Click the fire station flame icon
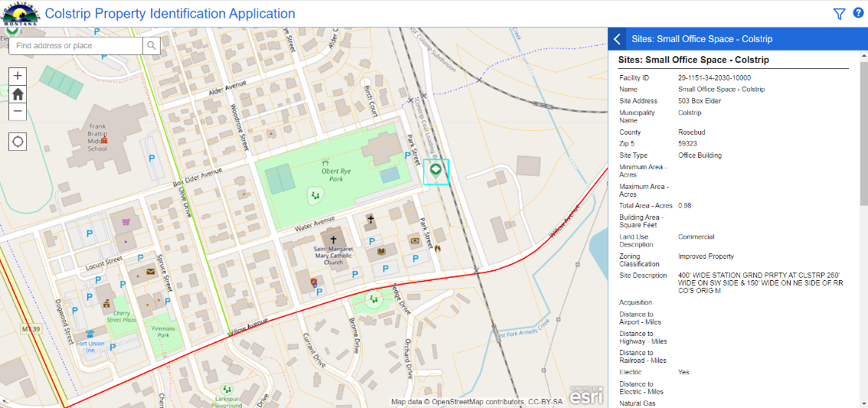The height and width of the screenshot is (408, 868). coord(437,249)
